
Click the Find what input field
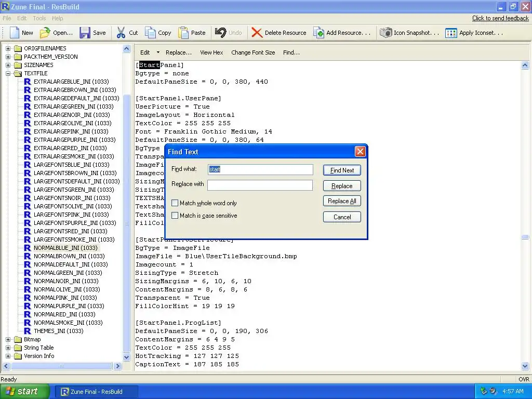point(260,169)
